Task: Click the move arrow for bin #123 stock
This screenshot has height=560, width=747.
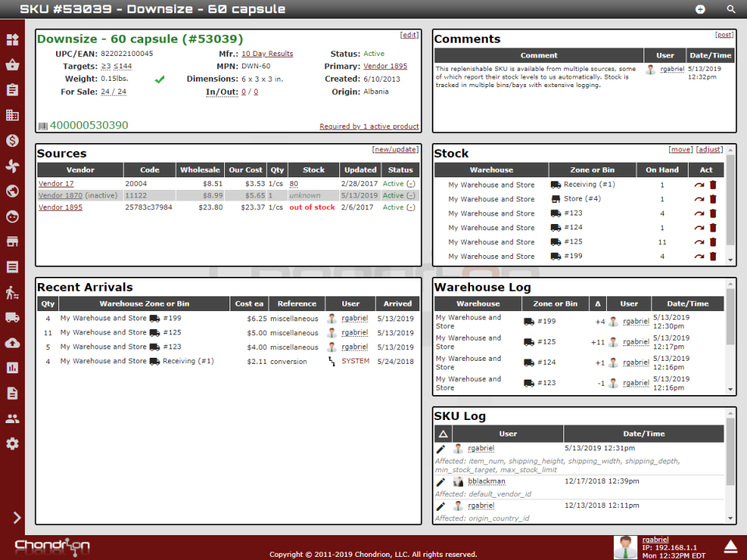Action: 699,213
